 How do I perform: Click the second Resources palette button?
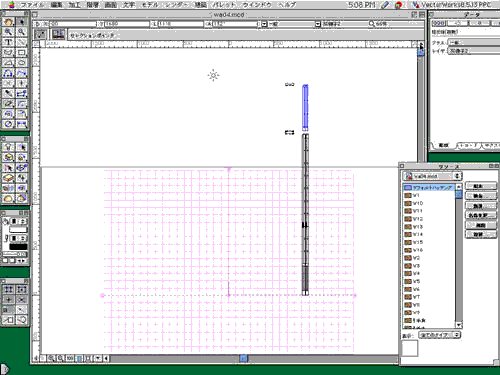480,196
